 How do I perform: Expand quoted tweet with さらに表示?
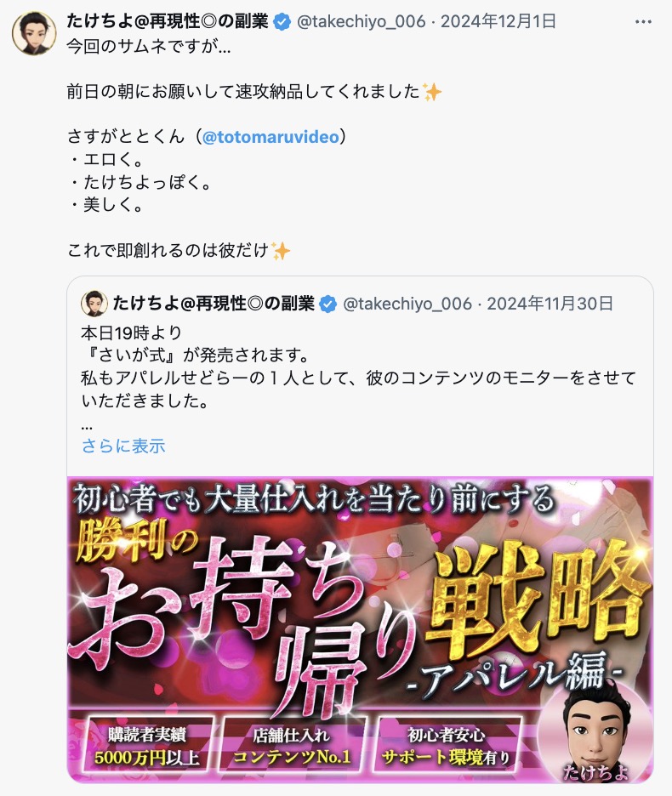click(x=123, y=446)
